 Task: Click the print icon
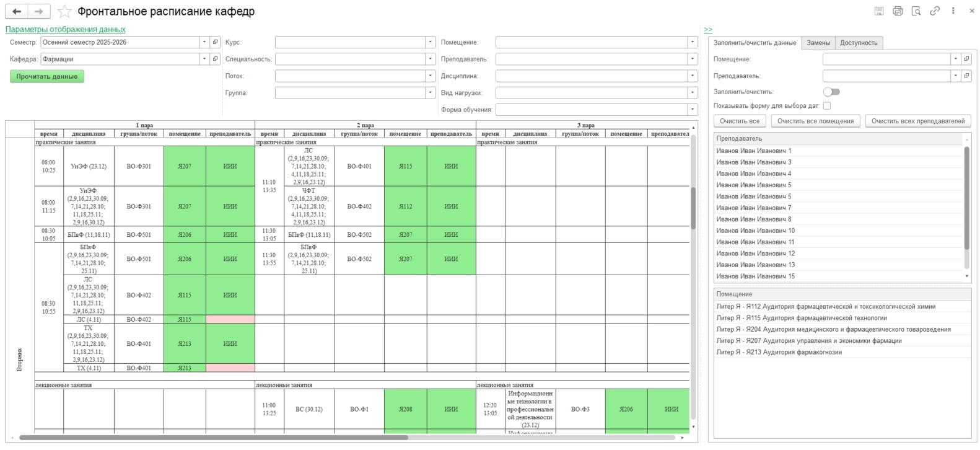[898, 11]
